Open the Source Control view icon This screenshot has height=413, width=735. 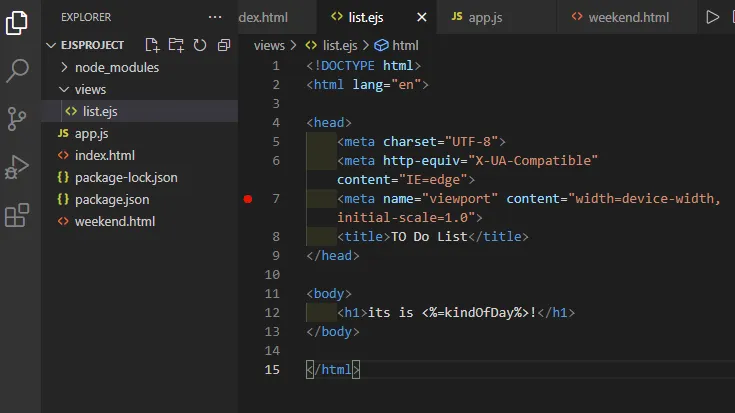pos(17,119)
